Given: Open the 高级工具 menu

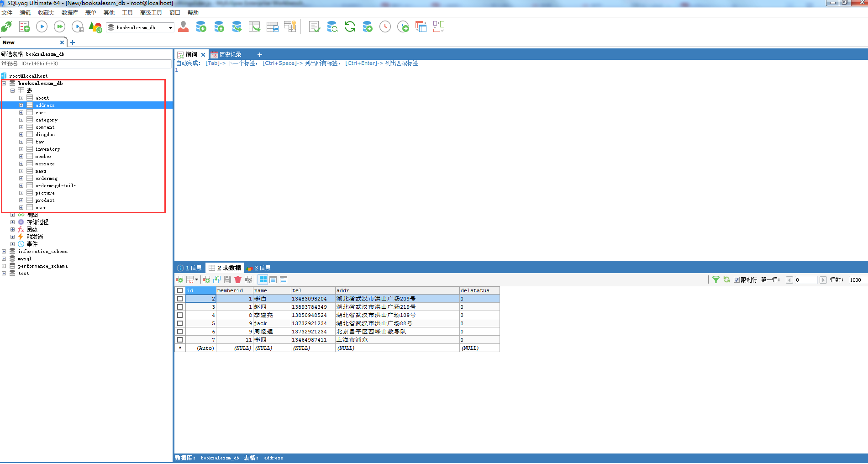Looking at the screenshot, I should pos(151,13).
